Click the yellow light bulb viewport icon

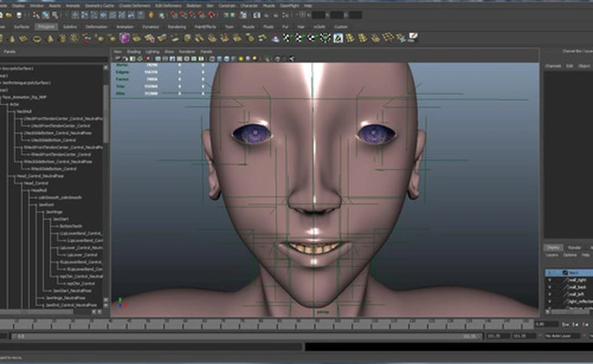241,59
